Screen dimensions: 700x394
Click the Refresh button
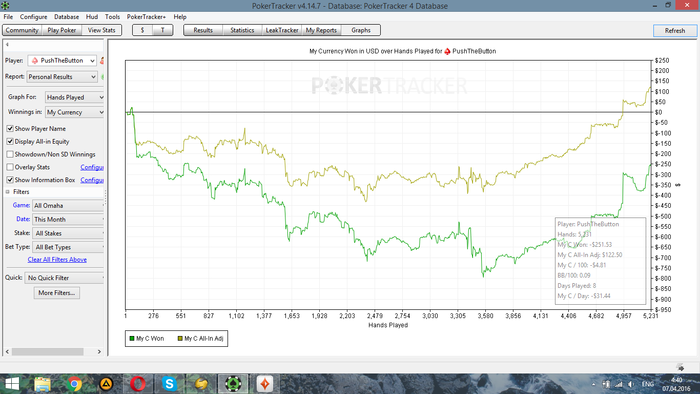pyautogui.click(x=675, y=30)
